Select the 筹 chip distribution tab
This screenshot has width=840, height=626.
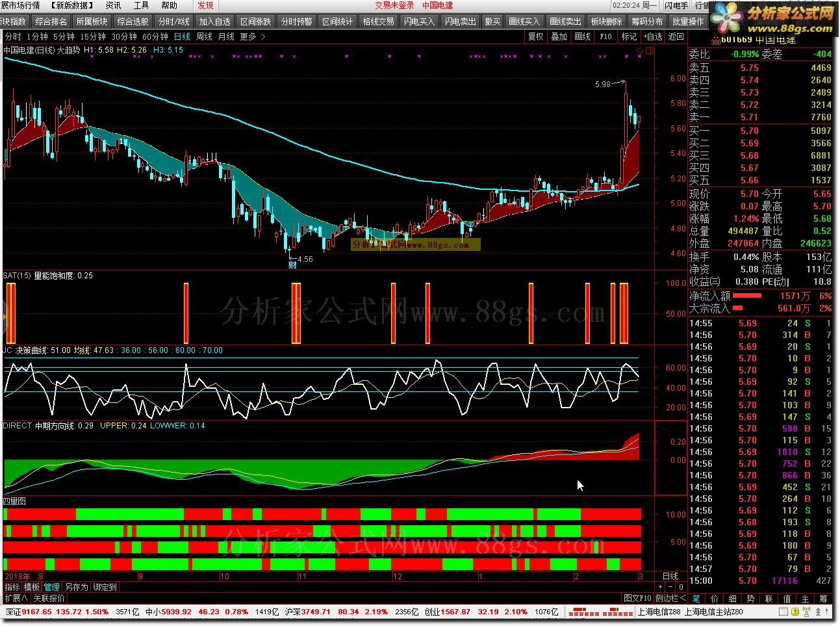(824, 598)
